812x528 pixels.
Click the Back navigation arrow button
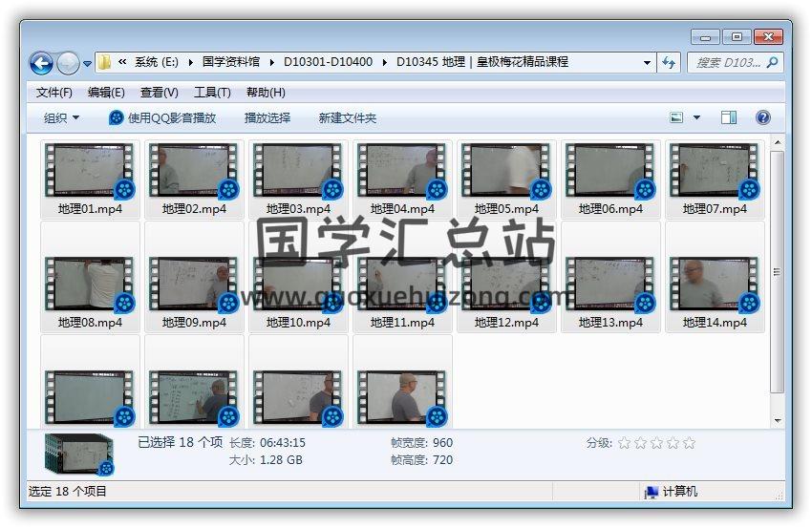click(41, 63)
